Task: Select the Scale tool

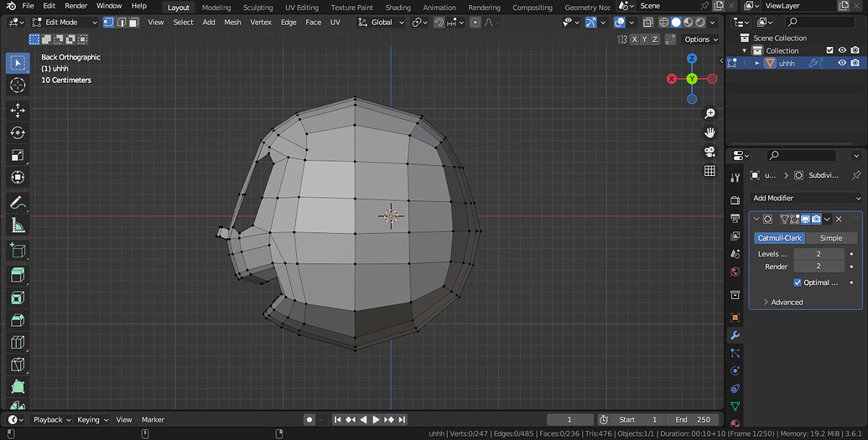Action: [18, 155]
